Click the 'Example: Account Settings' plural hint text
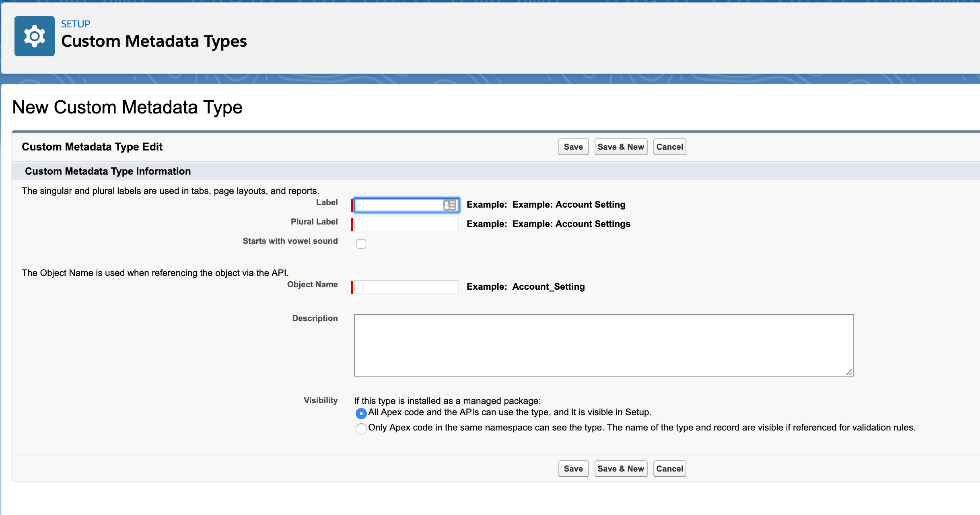Viewport: 980px width, 515px height. point(571,224)
